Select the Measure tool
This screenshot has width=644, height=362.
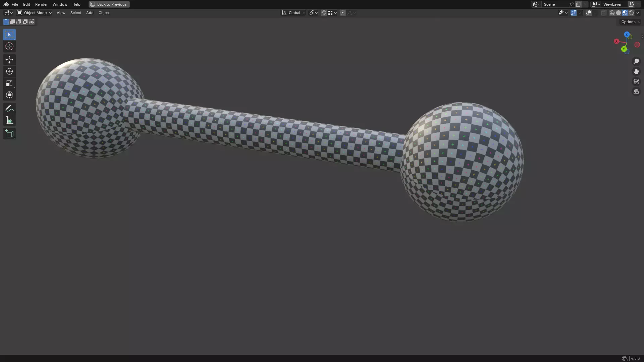(x=9, y=120)
